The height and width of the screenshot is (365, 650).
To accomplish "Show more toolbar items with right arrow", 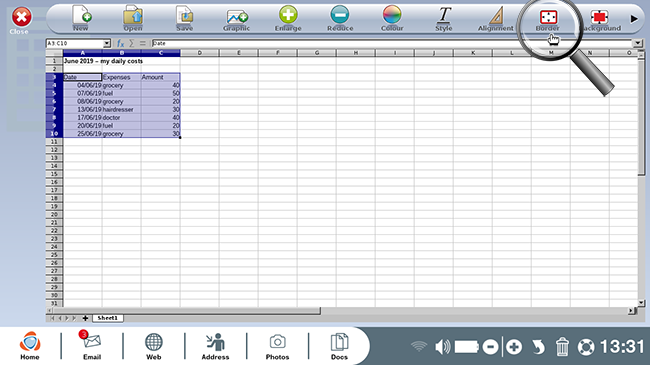I will point(634,19).
